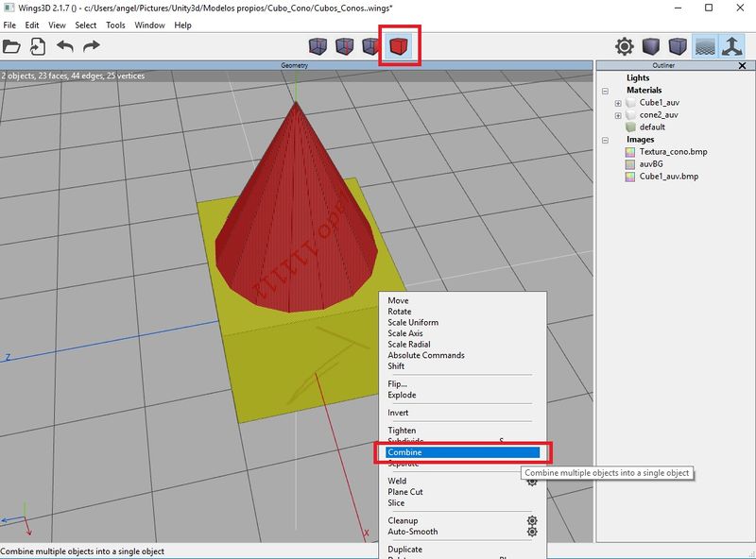Click the Cube1_auv.bmp image icon
The image size is (756, 559).
coord(630,177)
